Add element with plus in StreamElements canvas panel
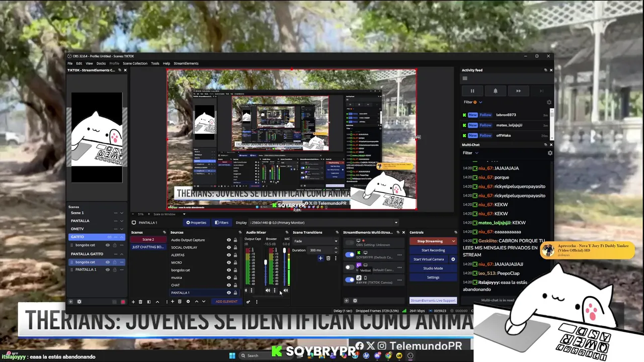Viewport: 644px width, 362px height. click(70, 302)
